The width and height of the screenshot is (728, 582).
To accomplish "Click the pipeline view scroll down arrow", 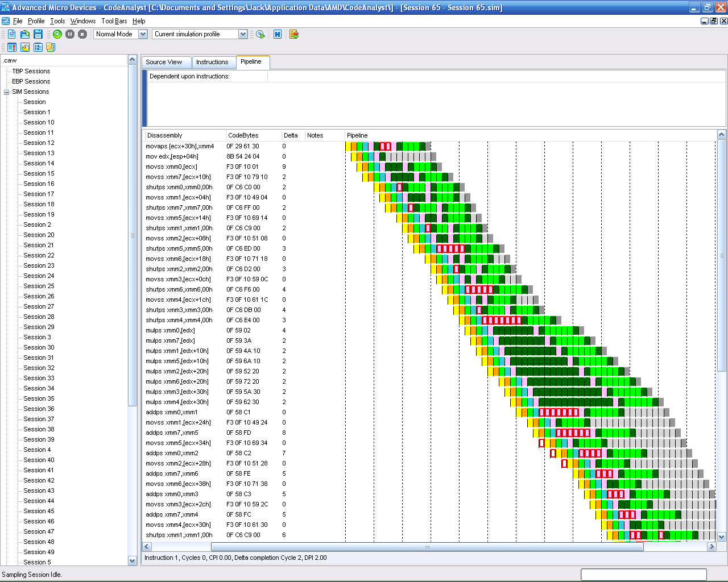I will tap(721, 537).
